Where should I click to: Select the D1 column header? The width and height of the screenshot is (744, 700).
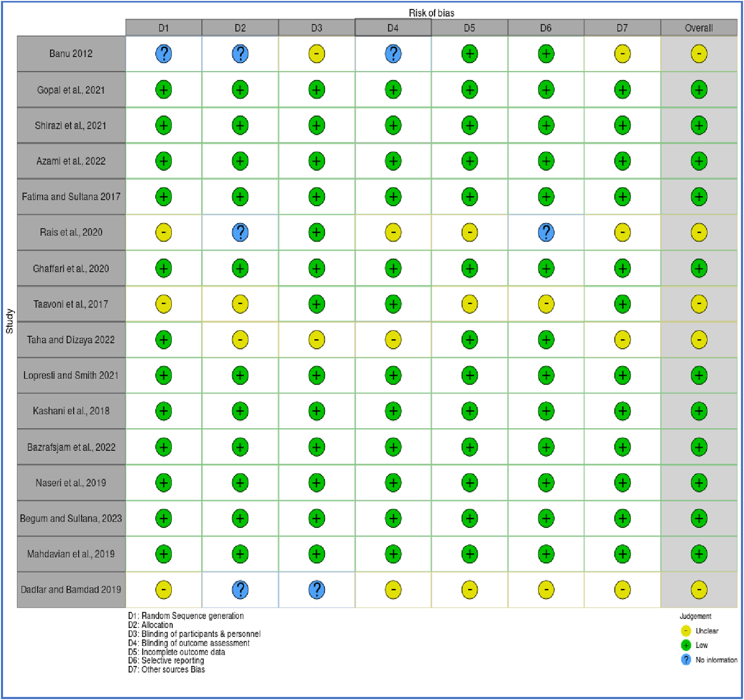click(163, 28)
